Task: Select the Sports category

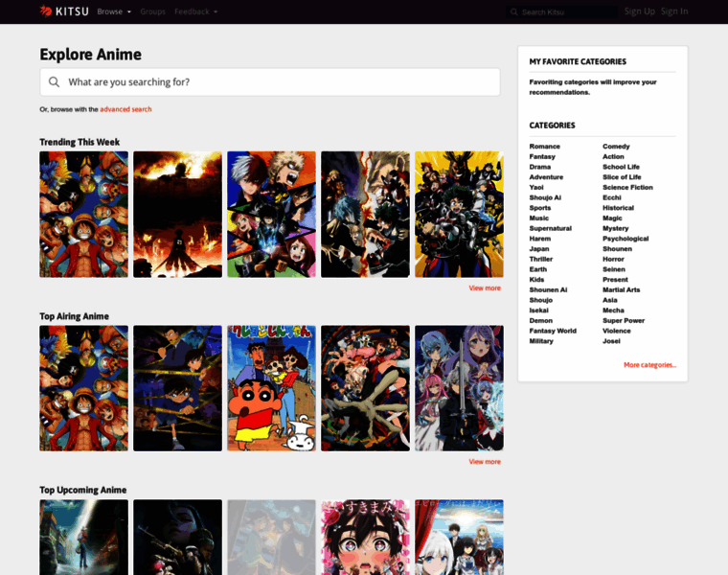Action: pos(540,208)
